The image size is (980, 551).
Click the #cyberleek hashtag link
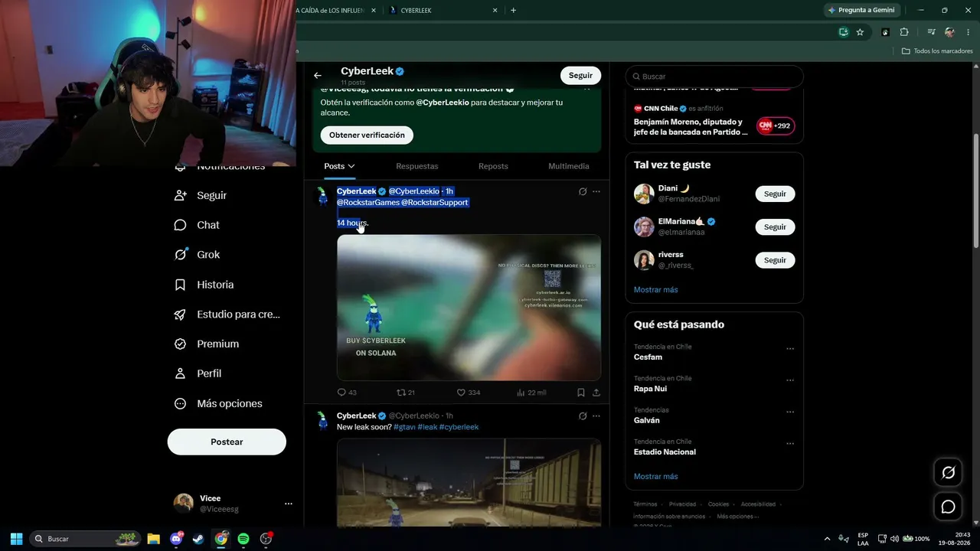point(459,427)
